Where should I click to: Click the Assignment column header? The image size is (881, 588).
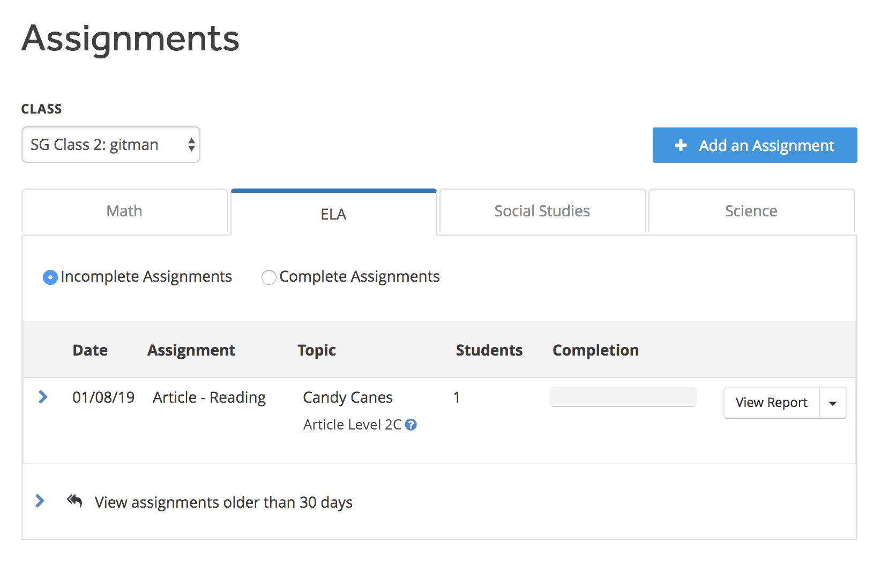tap(191, 350)
